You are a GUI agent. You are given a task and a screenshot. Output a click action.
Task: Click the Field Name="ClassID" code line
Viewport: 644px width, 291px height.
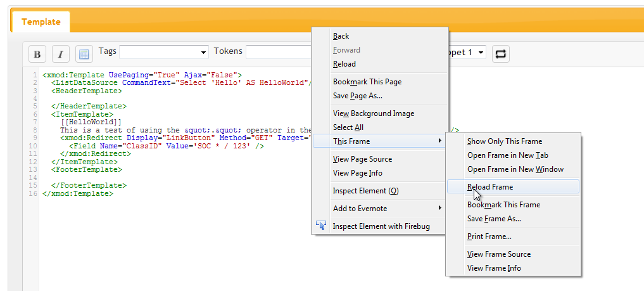(167, 146)
